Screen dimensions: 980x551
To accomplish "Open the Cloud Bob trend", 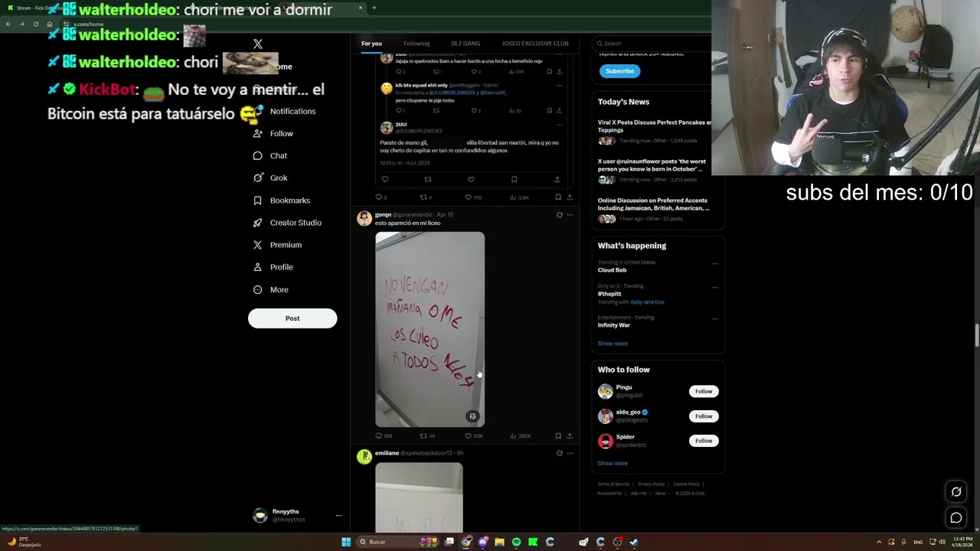I will (612, 270).
